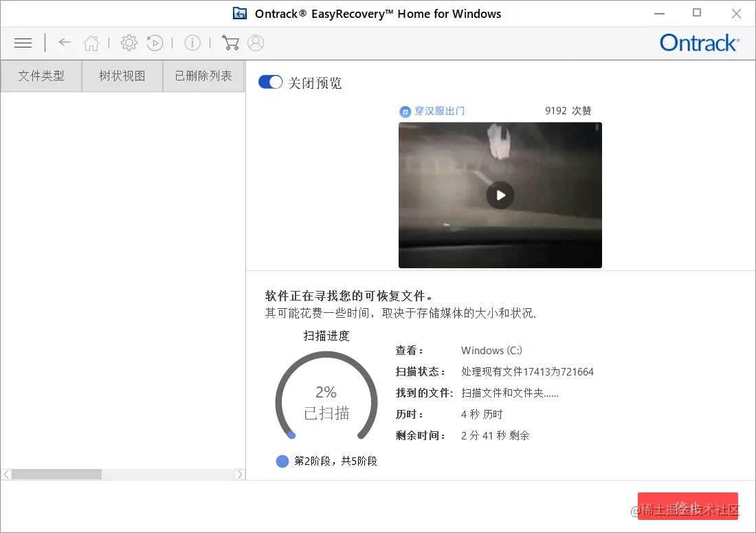This screenshot has height=533, width=756.
Task: Click the right scrollbar arrow in the file panel
Action: click(x=240, y=475)
